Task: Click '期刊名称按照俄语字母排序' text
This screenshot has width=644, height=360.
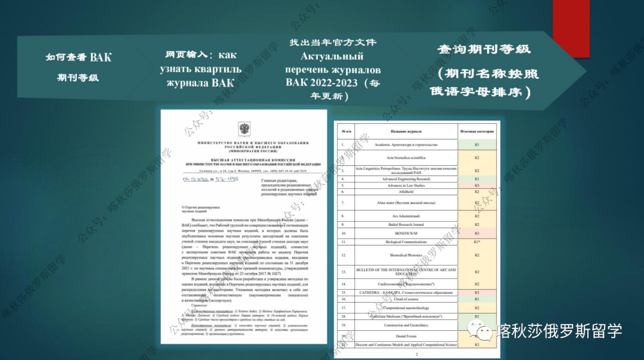Action: [x=484, y=83]
